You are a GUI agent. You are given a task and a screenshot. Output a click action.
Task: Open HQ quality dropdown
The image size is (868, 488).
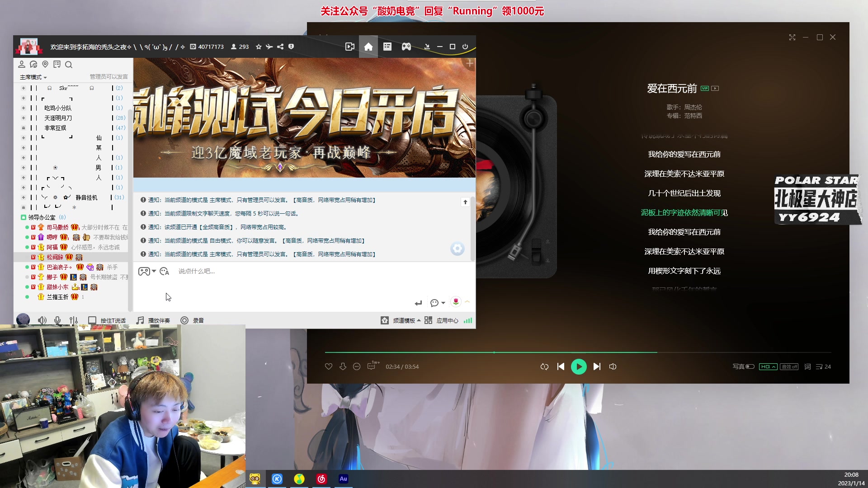[x=768, y=366]
